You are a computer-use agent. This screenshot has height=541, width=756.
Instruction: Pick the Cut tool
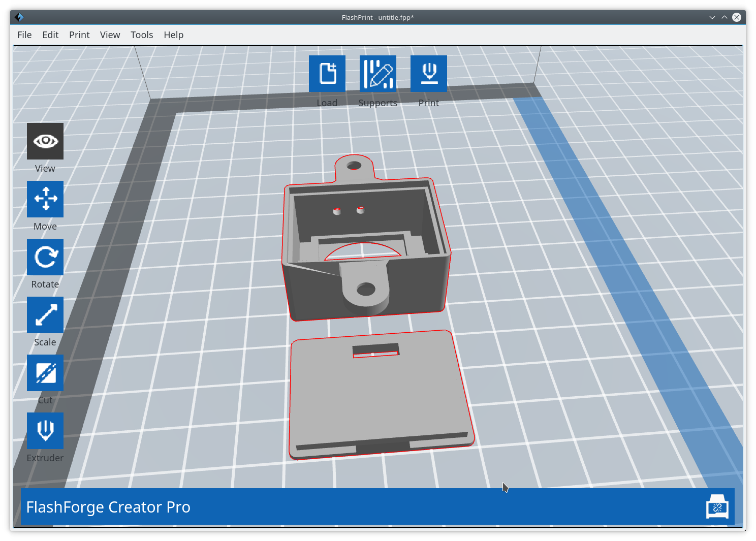point(45,373)
